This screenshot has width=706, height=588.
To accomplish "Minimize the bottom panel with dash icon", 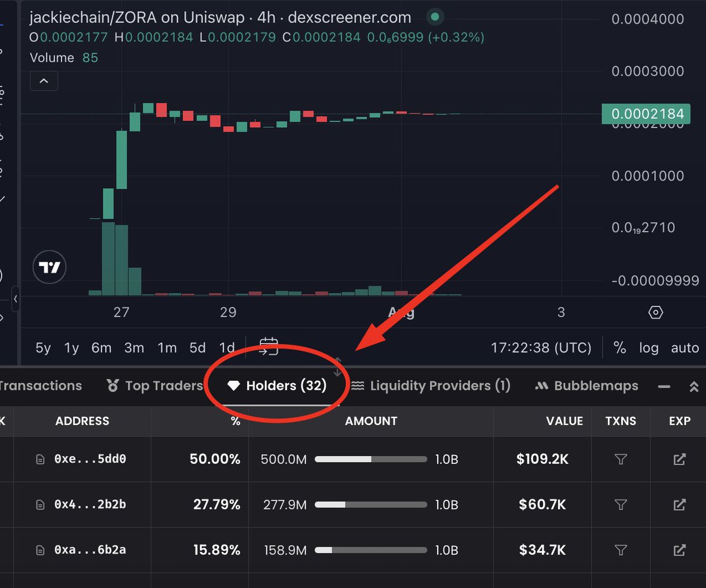I will click(x=664, y=387).
